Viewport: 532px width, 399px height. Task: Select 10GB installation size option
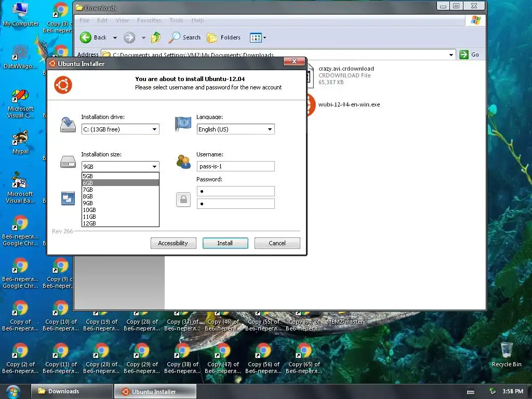tap(121, 210)
